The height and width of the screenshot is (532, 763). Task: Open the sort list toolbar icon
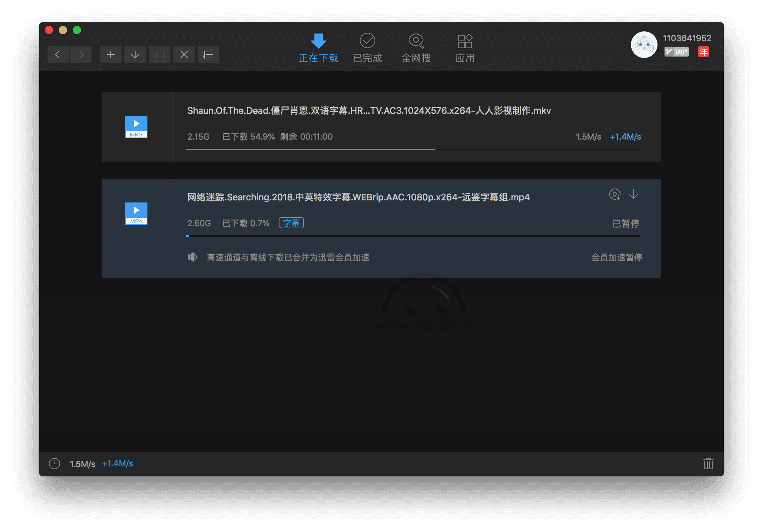[209, 54]
